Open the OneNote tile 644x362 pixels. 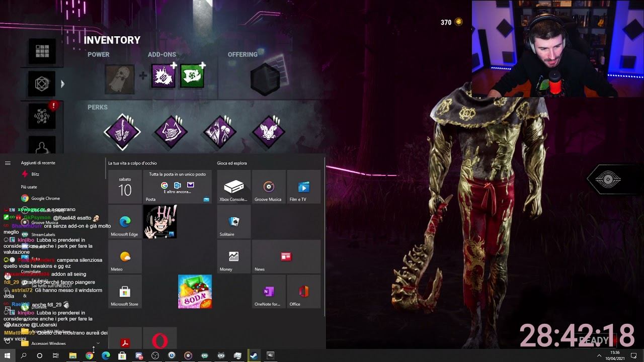(268, 292)
